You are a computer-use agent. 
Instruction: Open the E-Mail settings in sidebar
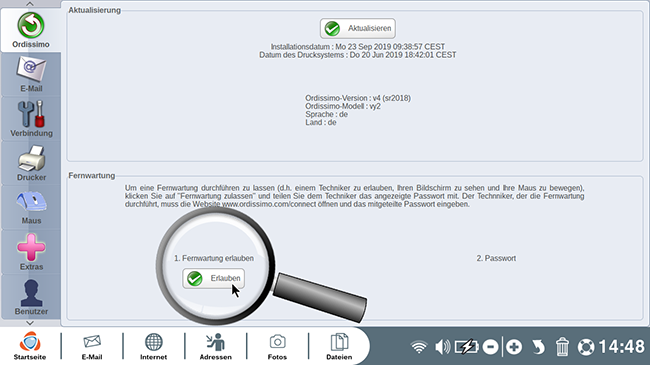31,75
